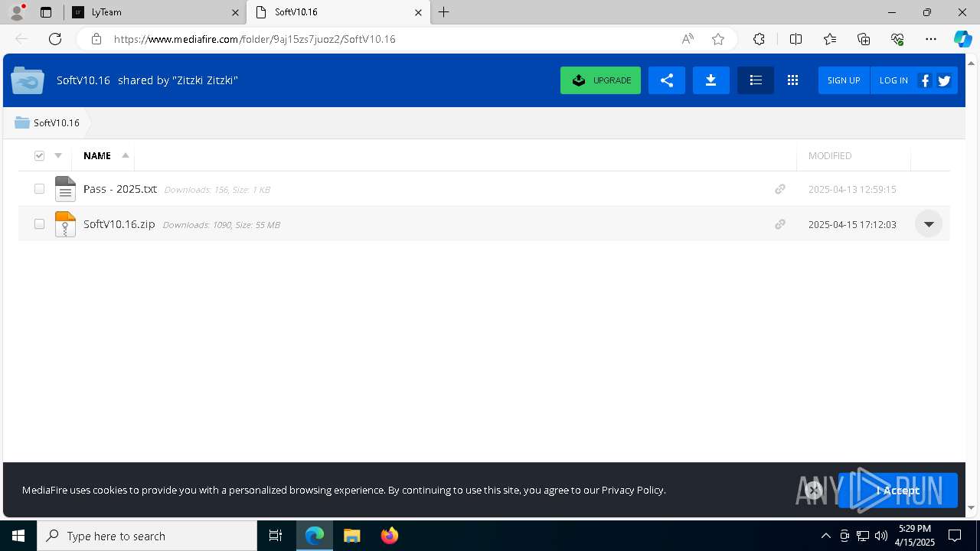
Task: Click the MediaFire folder logo in header
Action: [x=28, y=80]
